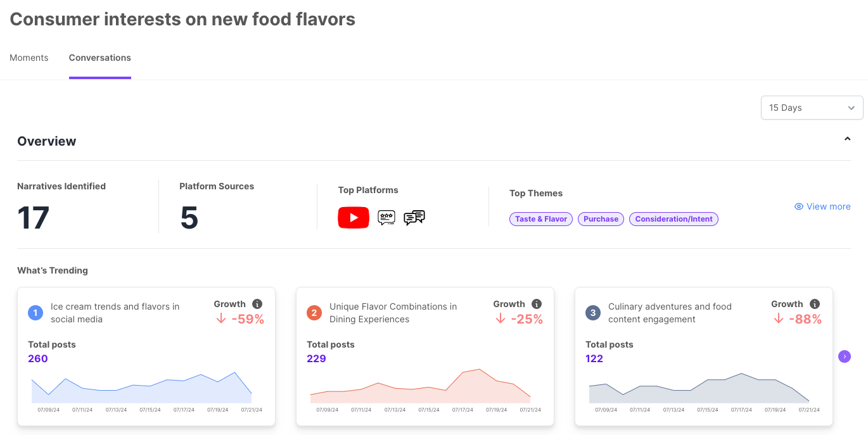868x435 pixels.
Task: Switch to the Moments tab
Action: point(29,58)
